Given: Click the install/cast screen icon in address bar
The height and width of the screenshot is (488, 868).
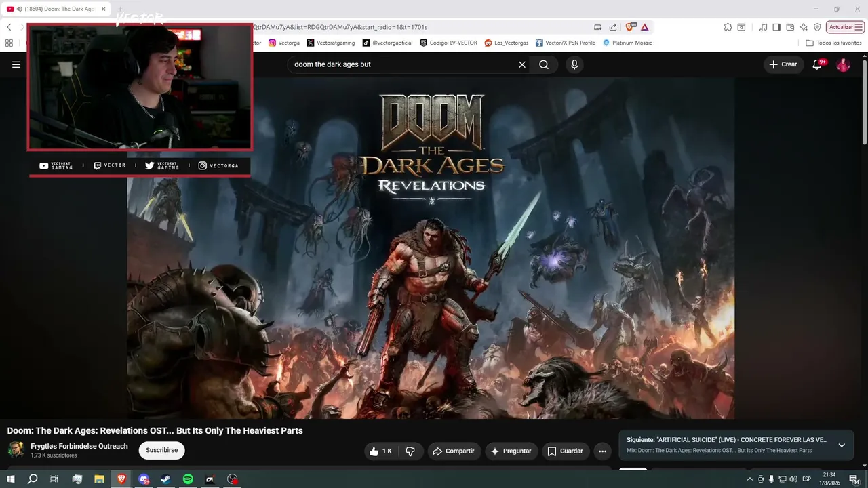Looking at the screenshot, I should click(597, 27).
